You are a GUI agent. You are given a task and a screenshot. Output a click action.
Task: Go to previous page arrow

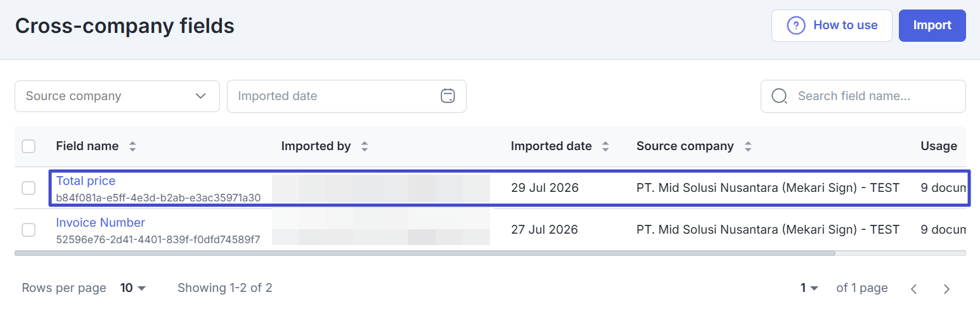[913, 289]
